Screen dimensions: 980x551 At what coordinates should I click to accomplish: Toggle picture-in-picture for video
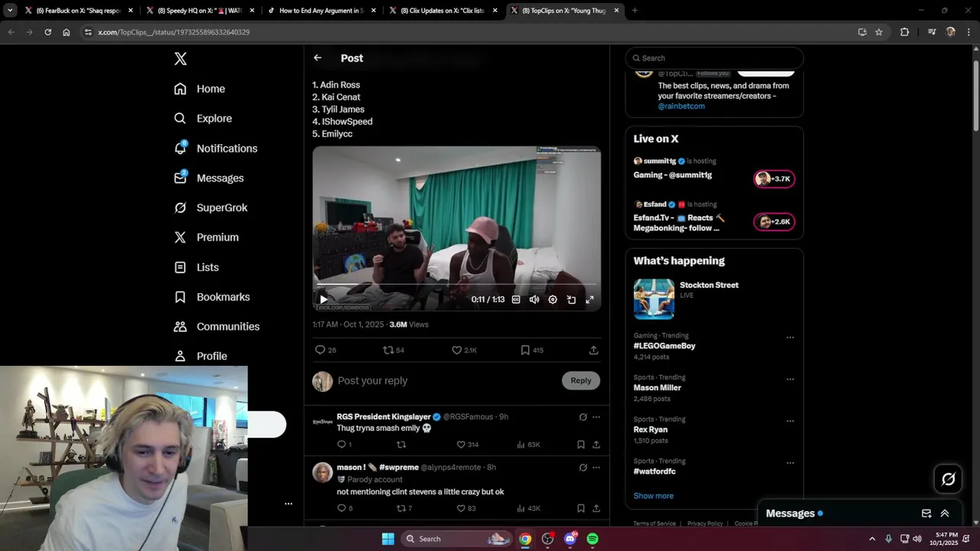[571, 300]
